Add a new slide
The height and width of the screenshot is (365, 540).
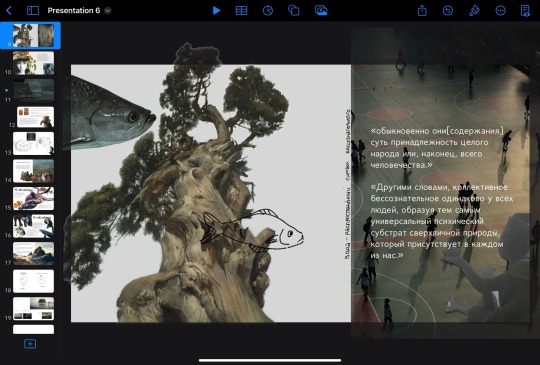coord(30,344)
